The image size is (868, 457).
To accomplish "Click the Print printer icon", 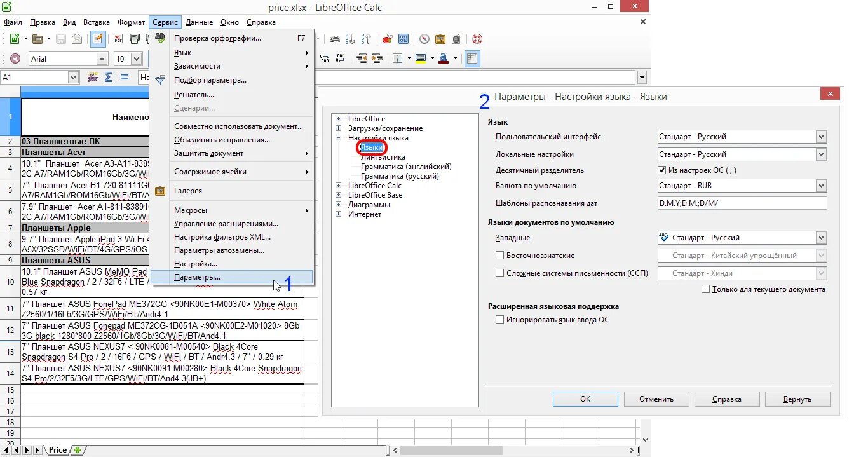I will pyautogui.click(x=135, y=39).
